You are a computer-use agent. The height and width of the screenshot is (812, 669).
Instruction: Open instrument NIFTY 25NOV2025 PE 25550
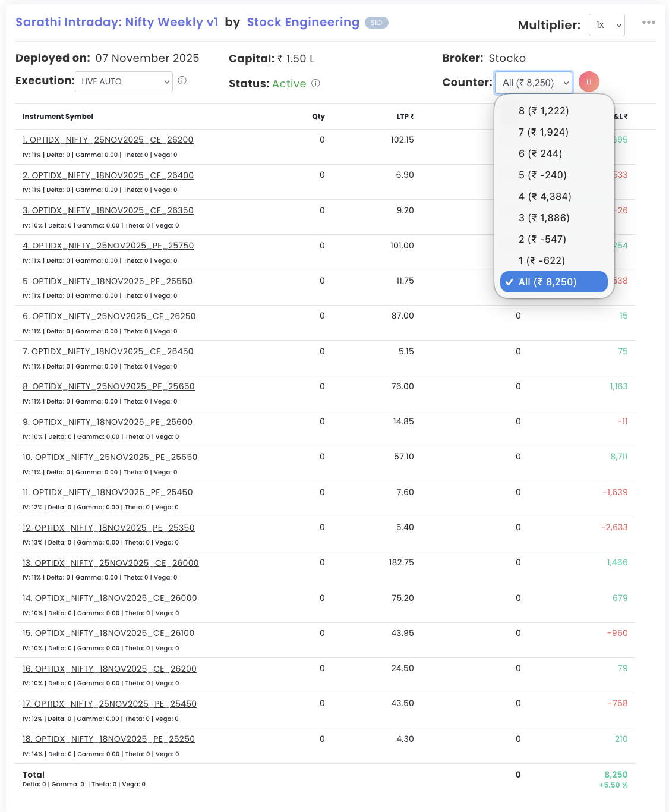(x=110, y=457)
